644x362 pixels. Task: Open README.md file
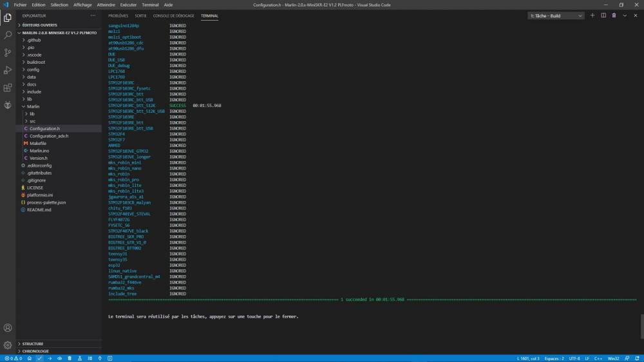(59, 209)
